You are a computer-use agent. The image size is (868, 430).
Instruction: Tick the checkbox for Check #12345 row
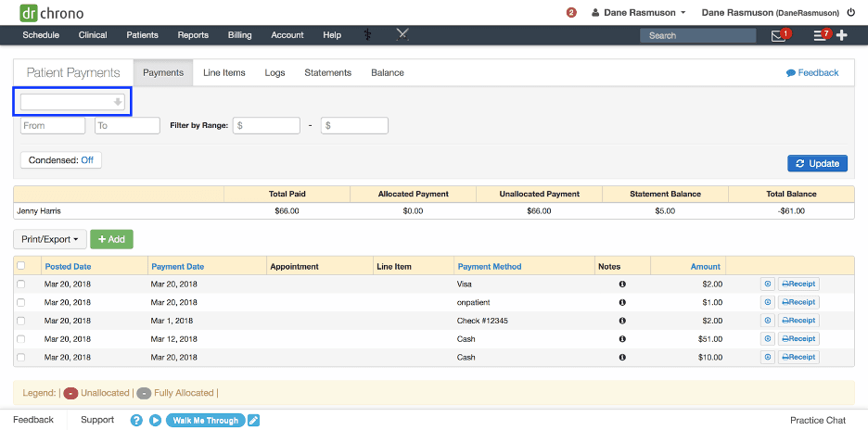[x=21, y=321]
